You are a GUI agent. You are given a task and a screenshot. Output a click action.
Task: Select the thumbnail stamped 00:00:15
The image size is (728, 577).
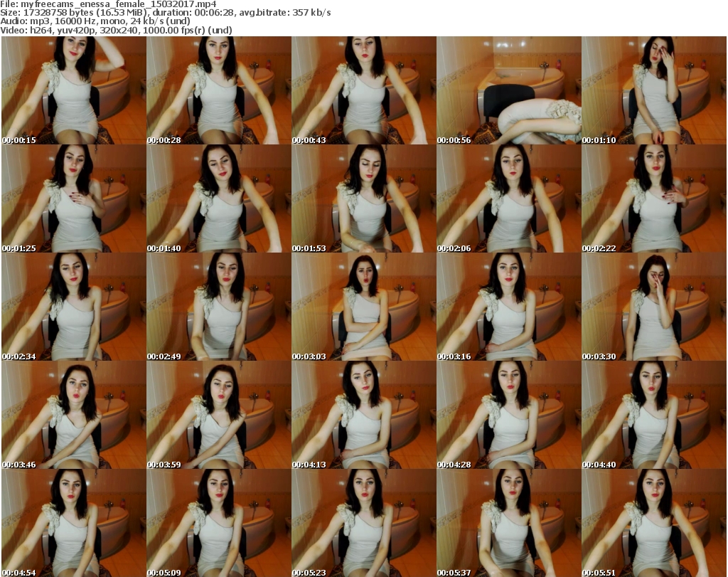74,90
